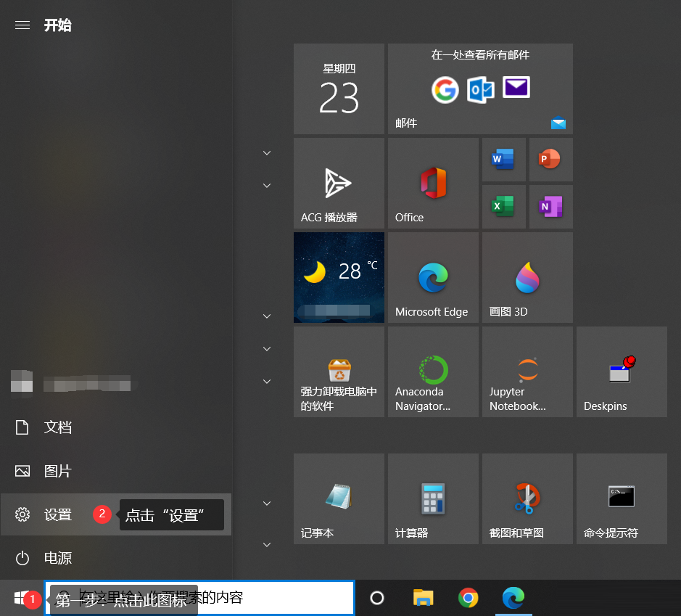Click the Windows Start button on taskbar
681x616 pixels.
click(x=21, y=598)
